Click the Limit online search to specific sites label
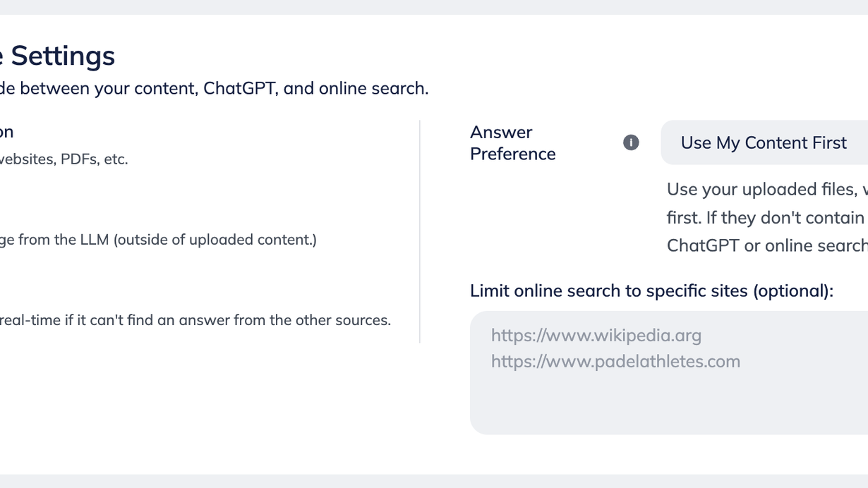The width and height of the screenshot is (868, 488). tap(651, 291)
